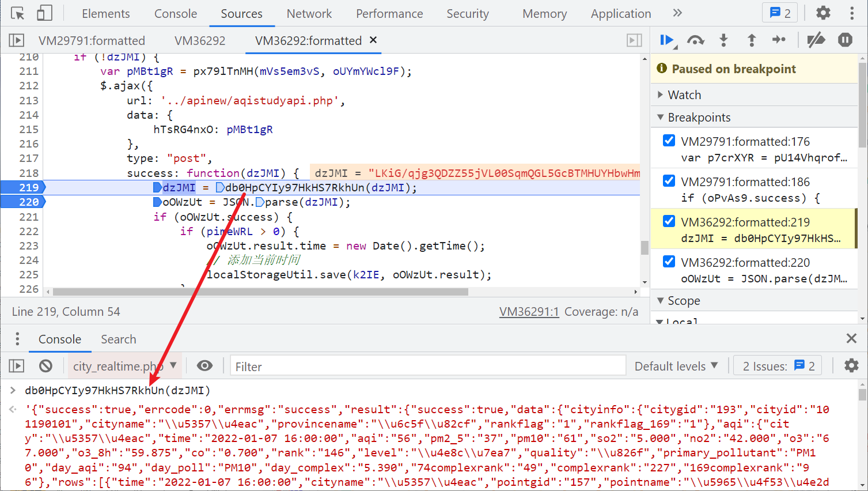
Task: Open DevTools settings gear
Action: [824, 13]
